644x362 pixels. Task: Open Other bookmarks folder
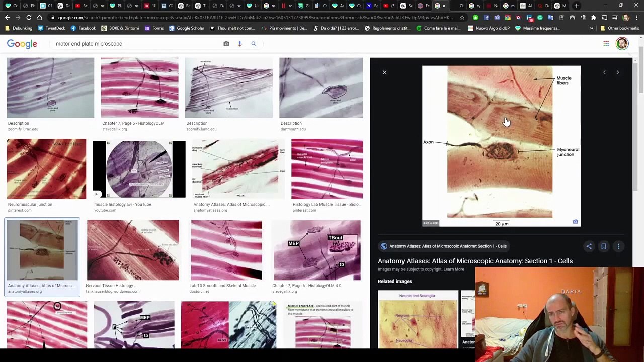point(619,28)
